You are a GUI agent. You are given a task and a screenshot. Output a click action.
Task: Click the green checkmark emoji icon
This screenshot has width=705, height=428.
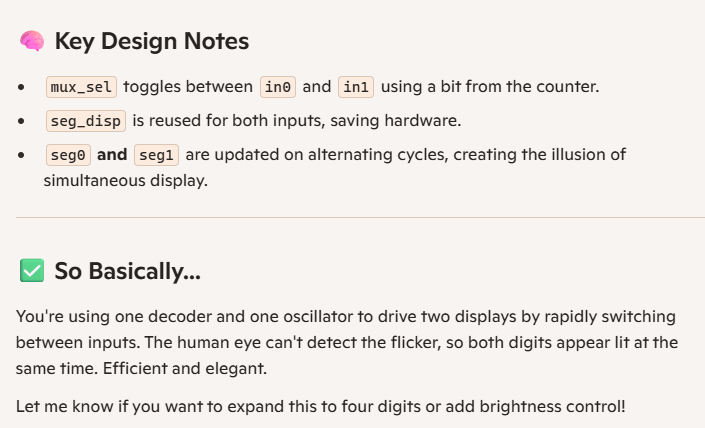click(32, 270)
